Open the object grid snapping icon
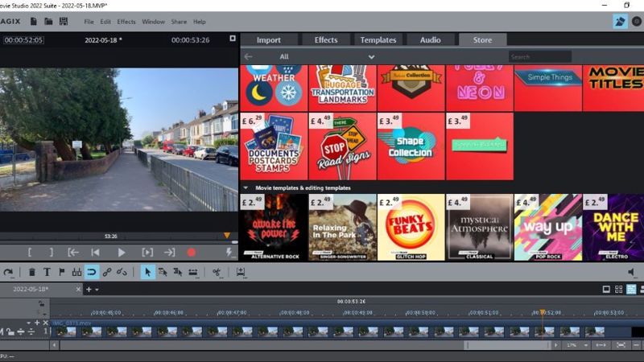This screenshot has width=644, height=362. [76, 272]
